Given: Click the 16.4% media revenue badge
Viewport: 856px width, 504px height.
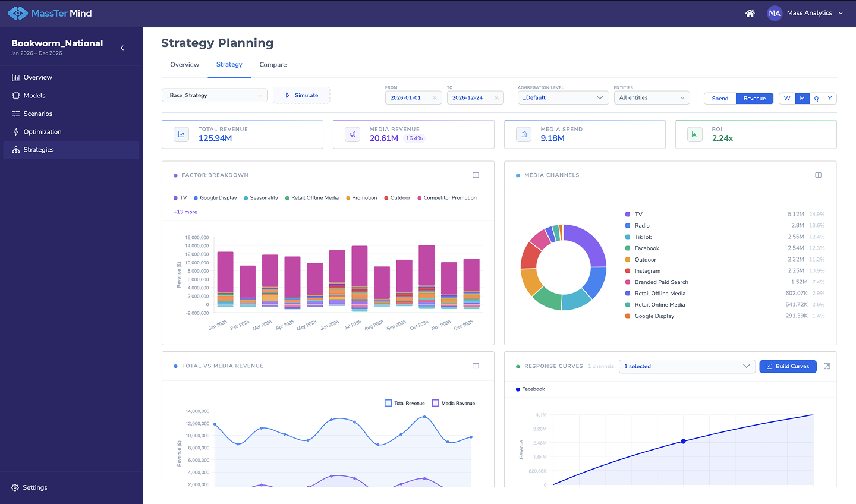Looking at the screenshot, I should [x=414, y=138].
